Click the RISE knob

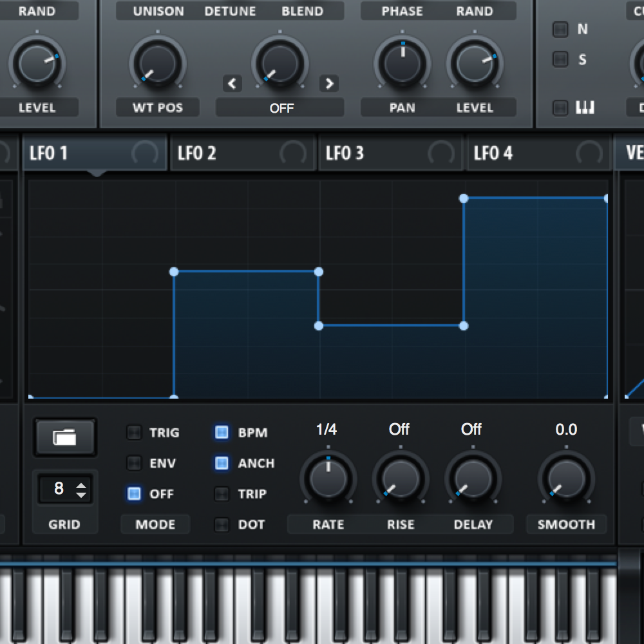point(401,478)
